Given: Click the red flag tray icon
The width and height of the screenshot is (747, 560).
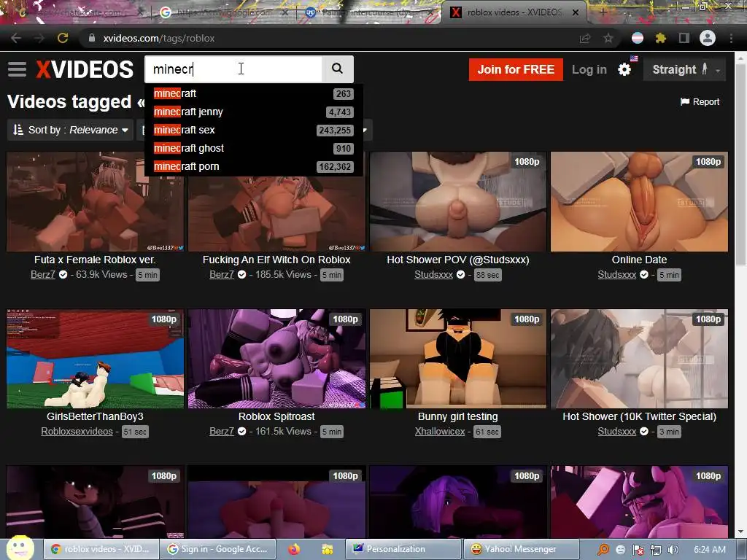Looking at the screenshot, I should 638,550.
